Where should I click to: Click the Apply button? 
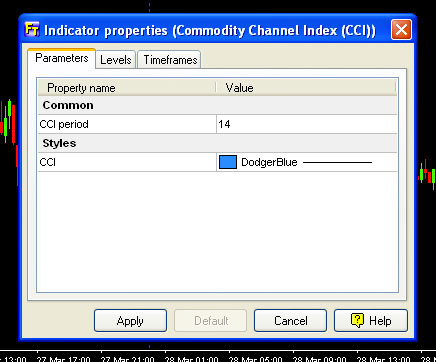coord(130,321)
